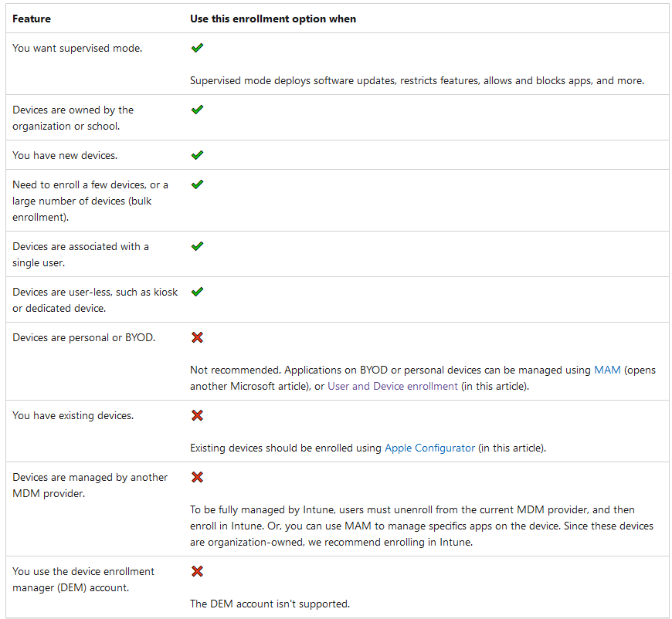672x619 pixels.
Task: Click checkmark for single user devices
Action: click(197, 246)
